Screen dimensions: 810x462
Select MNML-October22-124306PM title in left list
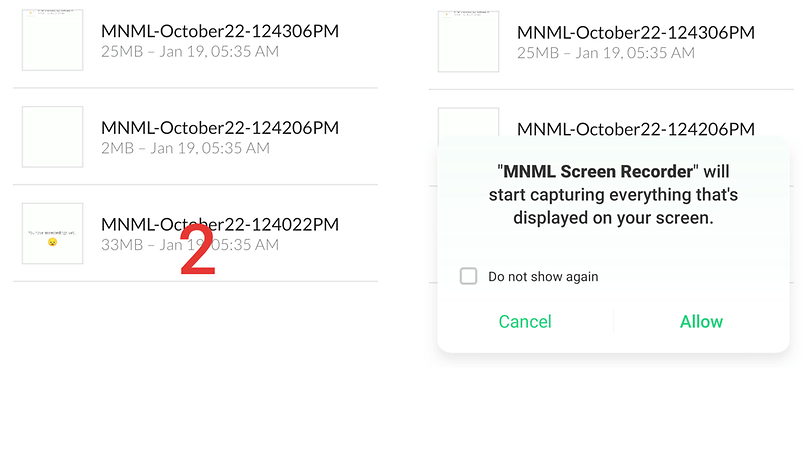tap(220, 31)
